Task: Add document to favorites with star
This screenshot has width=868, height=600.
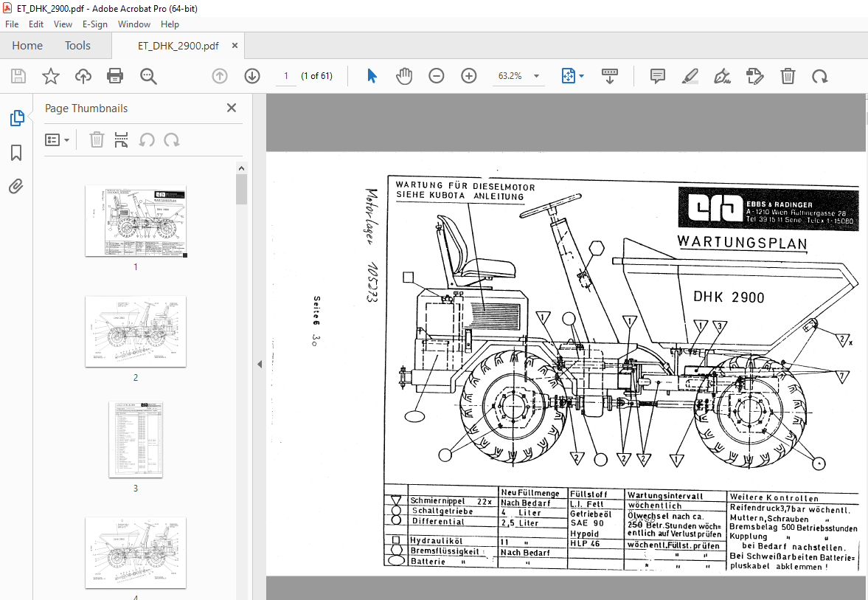Action: point(50,75)
